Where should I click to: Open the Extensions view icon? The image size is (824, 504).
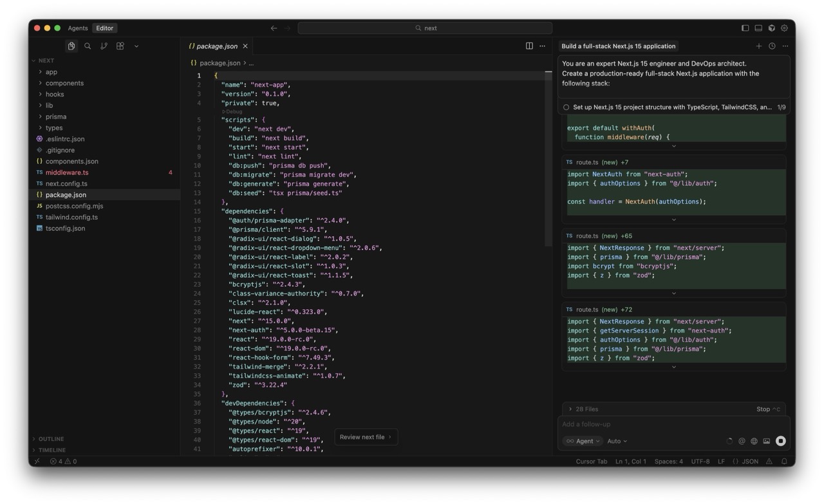(x=120, y=46)
